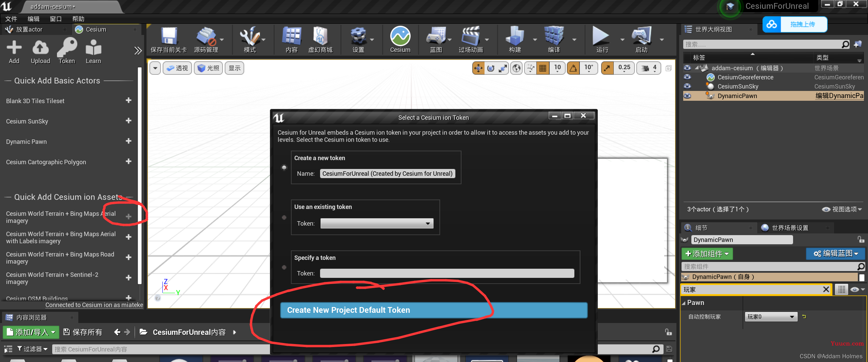Select the Create a new token radio
868x362 pixels.
tap(284, 168)
